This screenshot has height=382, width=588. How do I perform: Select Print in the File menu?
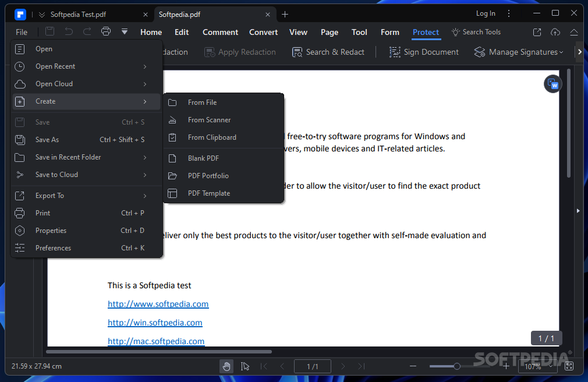pos(87,213)
